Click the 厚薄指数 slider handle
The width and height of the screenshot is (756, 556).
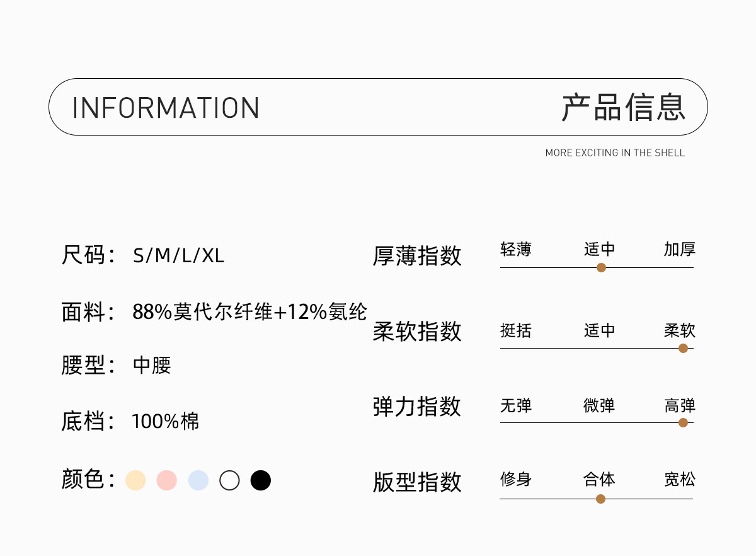point(601,267)
